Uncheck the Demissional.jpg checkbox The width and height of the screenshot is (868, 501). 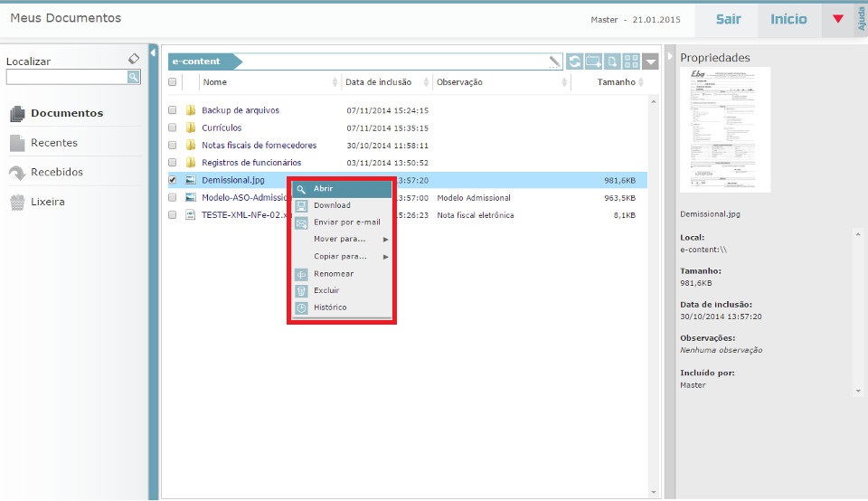[173, 180]
